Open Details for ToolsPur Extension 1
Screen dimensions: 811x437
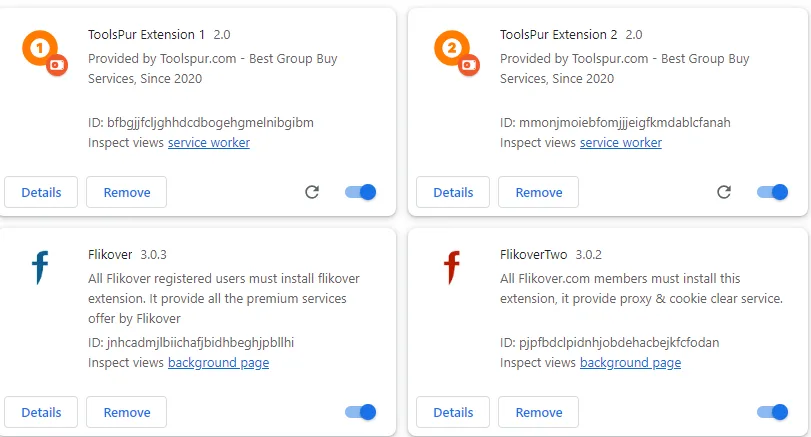pos(41,192)
